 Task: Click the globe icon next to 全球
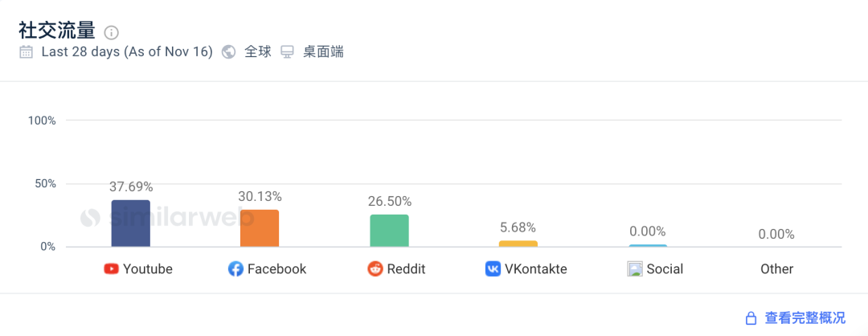[x=228, y=52]
